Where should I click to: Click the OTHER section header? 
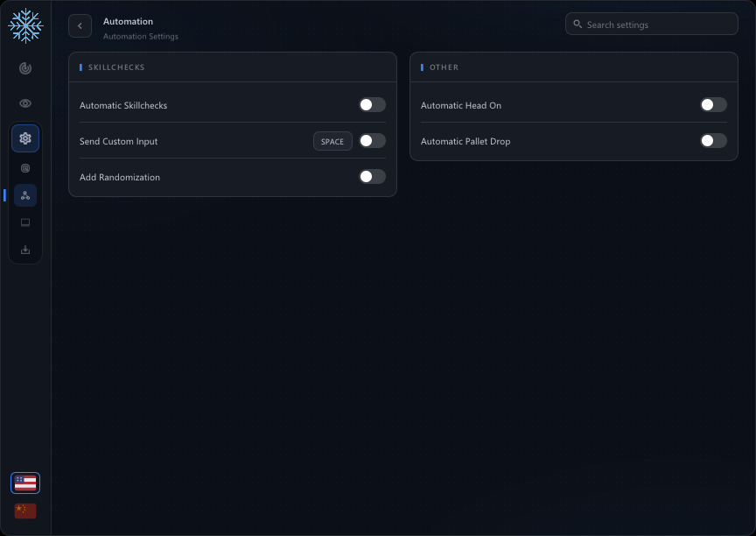coord(444,67)
